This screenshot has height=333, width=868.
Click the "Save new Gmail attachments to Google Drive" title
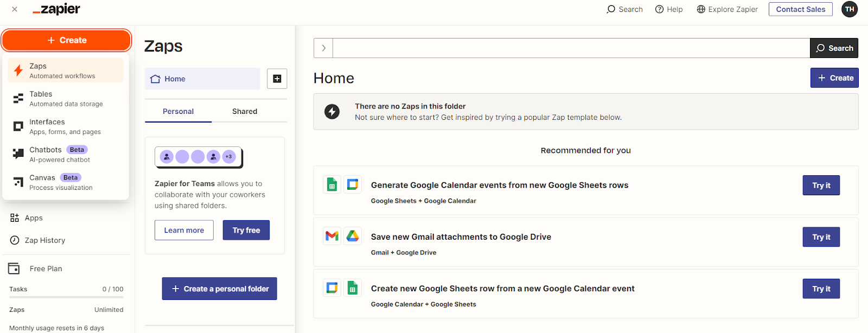[461, 236]
